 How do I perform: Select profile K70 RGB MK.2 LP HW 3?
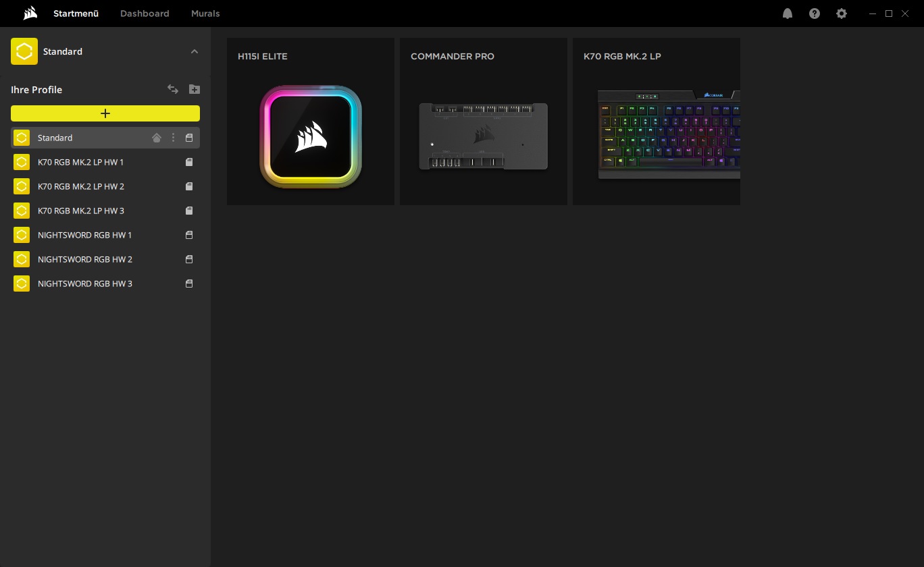(105, 211)
